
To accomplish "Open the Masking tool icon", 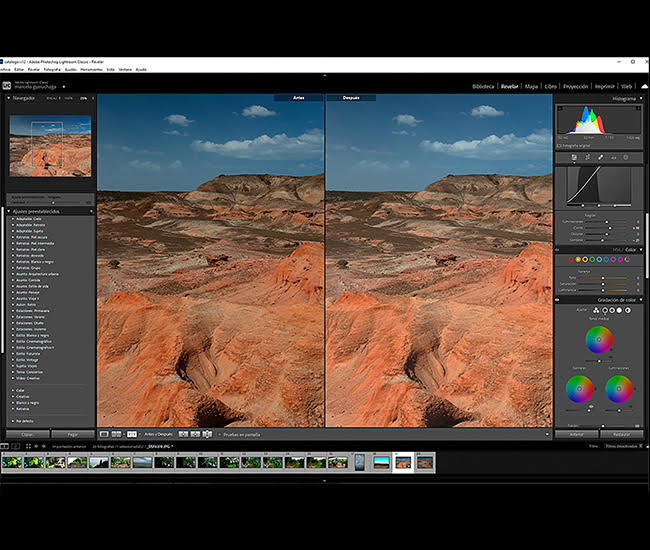I will point(627,157).
